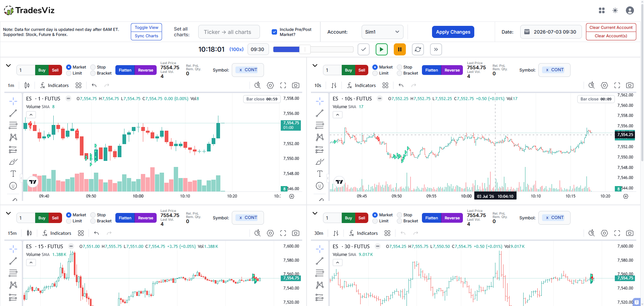Click the Ticker all charts input field

point(229,32)
